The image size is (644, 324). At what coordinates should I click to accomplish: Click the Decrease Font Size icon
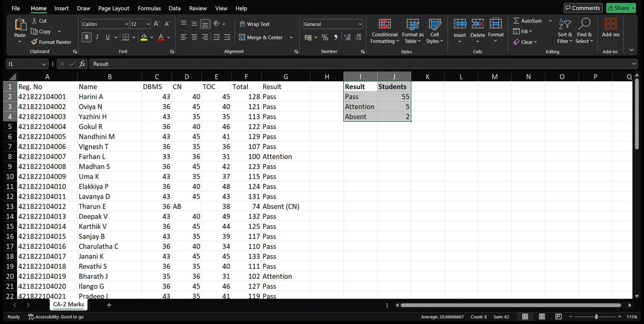[167, 24]
